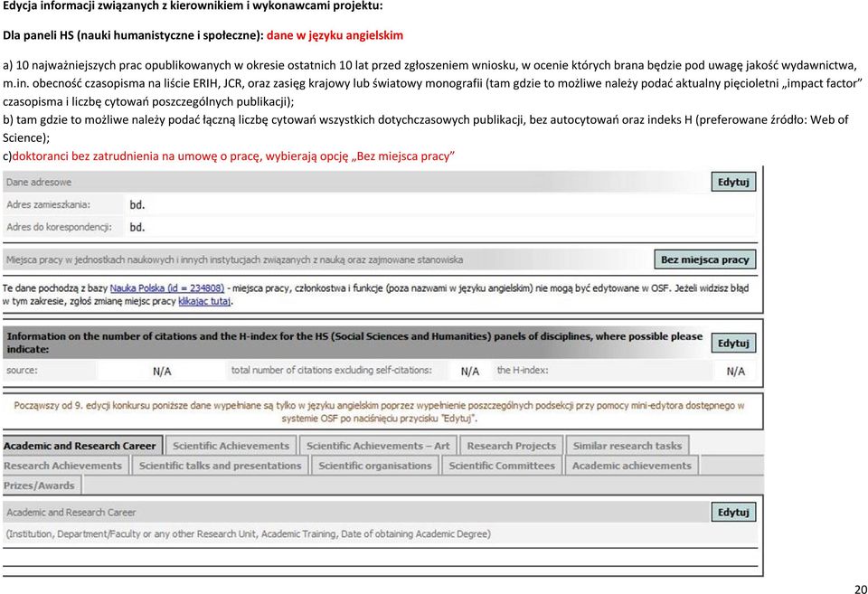This screenshot has width=868, height=594.
Task: Click the '(Institution, Department/Faculty...' description line
Action: (x=248, y=534)
